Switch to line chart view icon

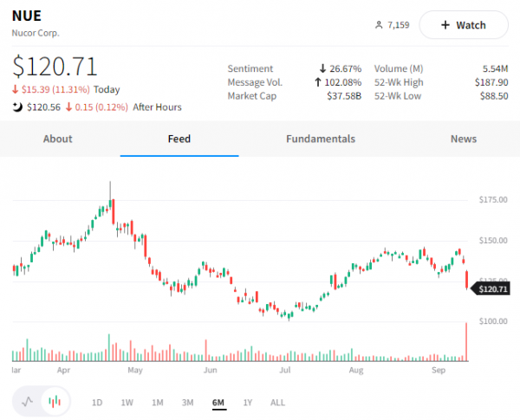[x=28, y=402]
